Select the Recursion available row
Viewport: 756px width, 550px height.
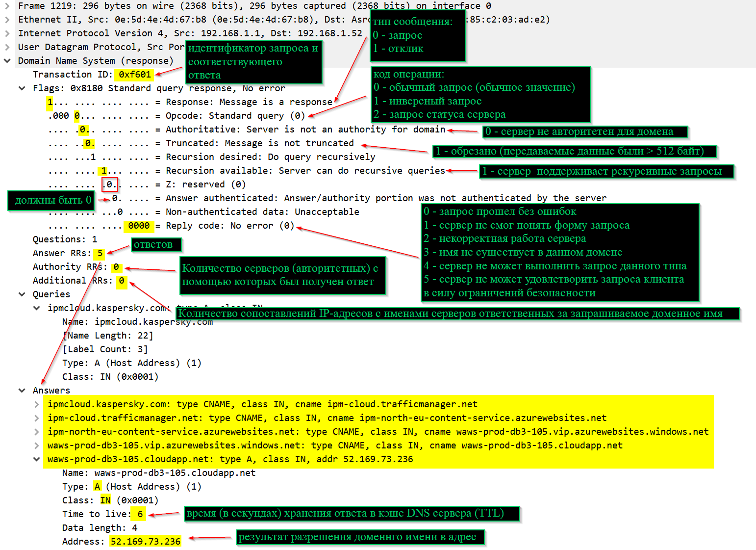point(247,171)
